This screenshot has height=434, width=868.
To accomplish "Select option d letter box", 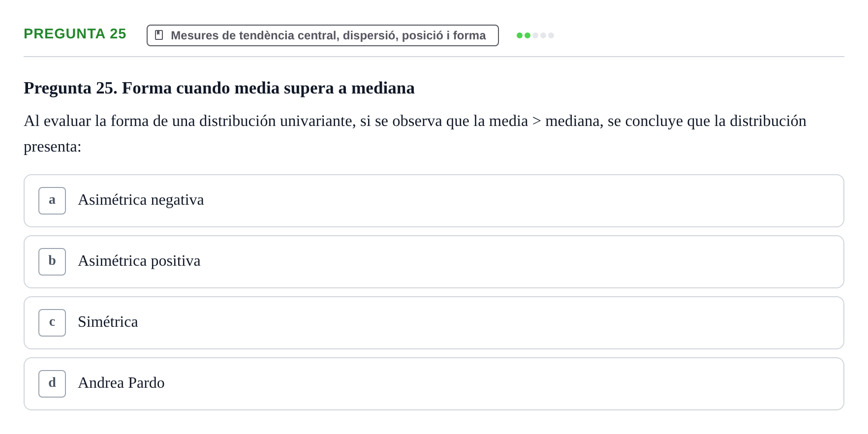I will [52, 384].
